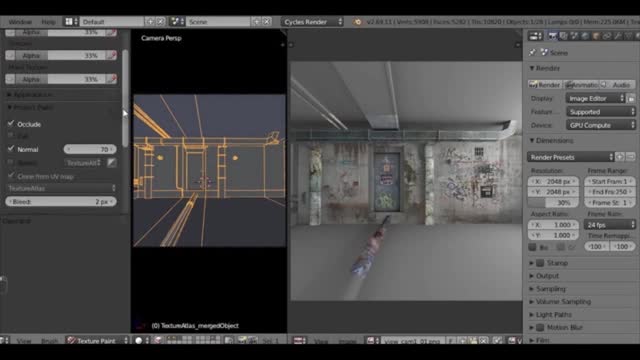Select the Modifiers properties tab icon
The image size is (640, 360).
point(618,36)
